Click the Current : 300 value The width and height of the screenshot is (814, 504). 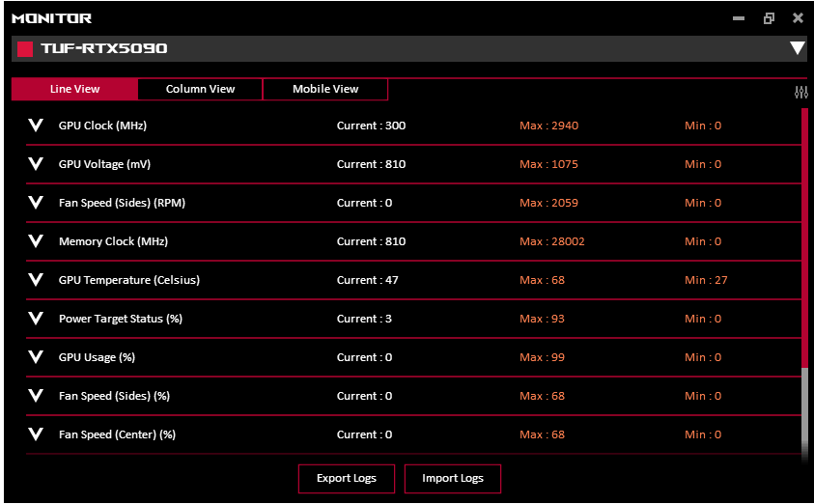tap(371, 126)
